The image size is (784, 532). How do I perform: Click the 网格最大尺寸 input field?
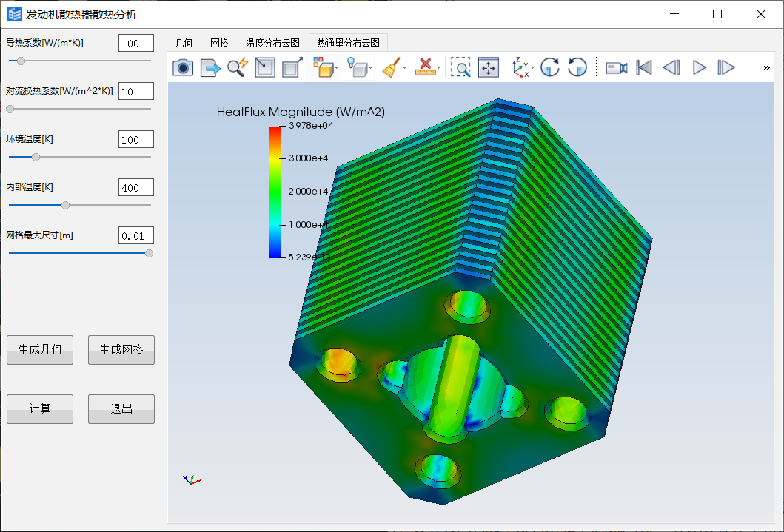point(136,236)
